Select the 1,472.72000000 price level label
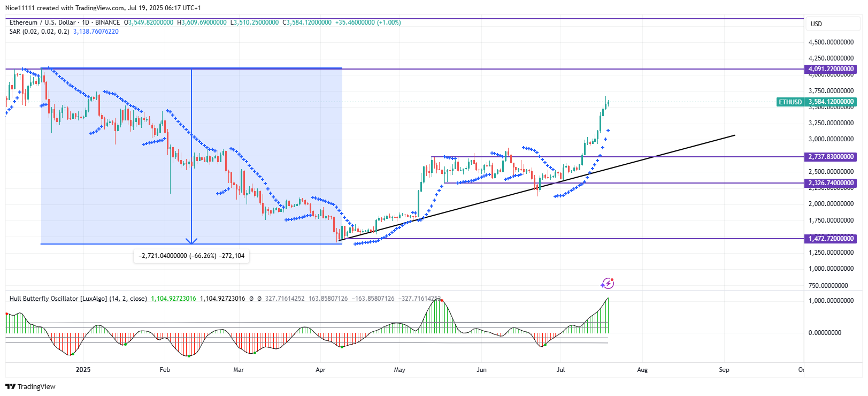 click(x=831, y=239)
